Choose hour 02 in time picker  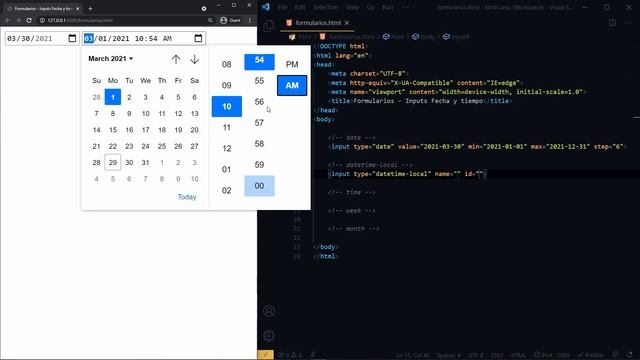pos(227,190)
